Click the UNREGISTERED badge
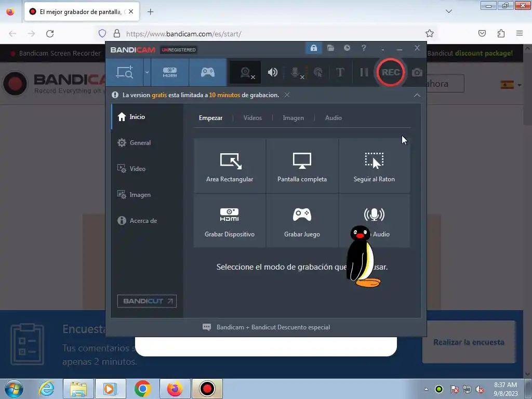This screenshot has width=532, height=399. coord(179,50)
